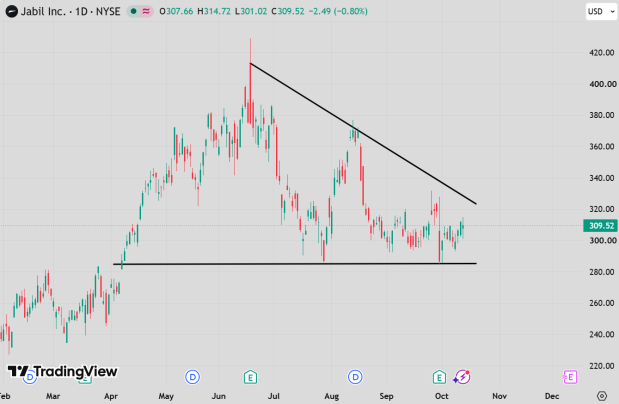
Task: Click the purple lightning news marker
Action: click(461, 377)
